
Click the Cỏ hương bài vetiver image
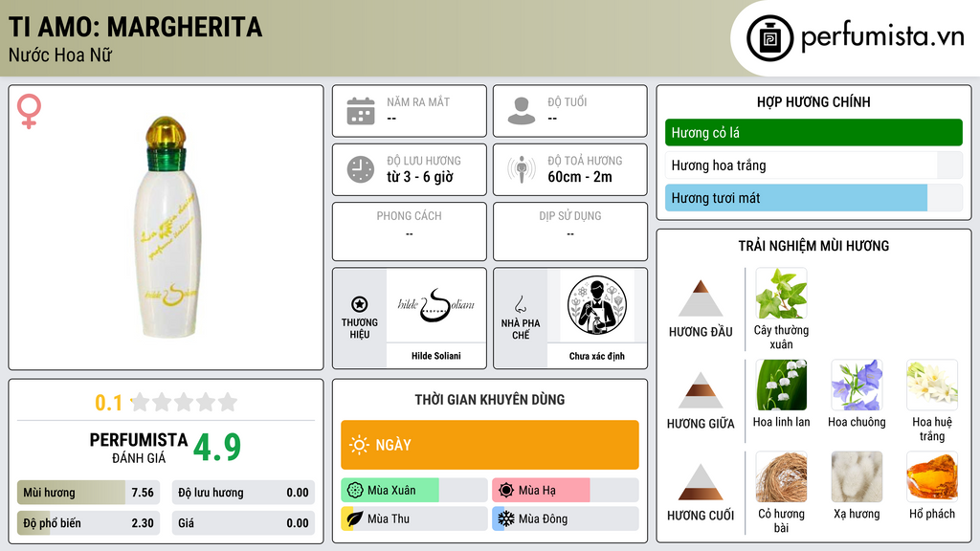point(781,476)
